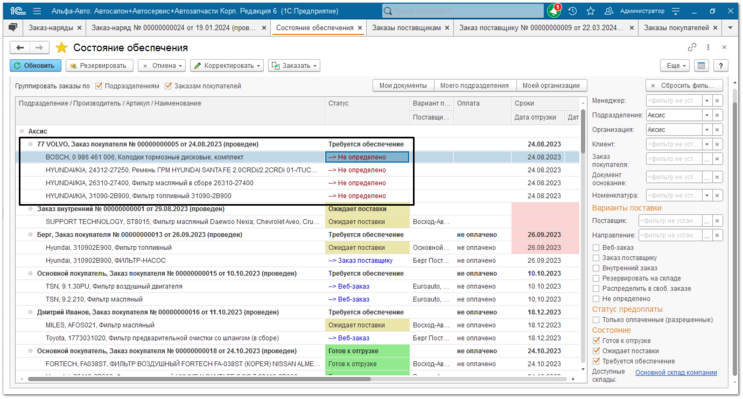Expand the Клиент filter dropdown
This screenshot has height=399, width=743.
pos(707,144)
